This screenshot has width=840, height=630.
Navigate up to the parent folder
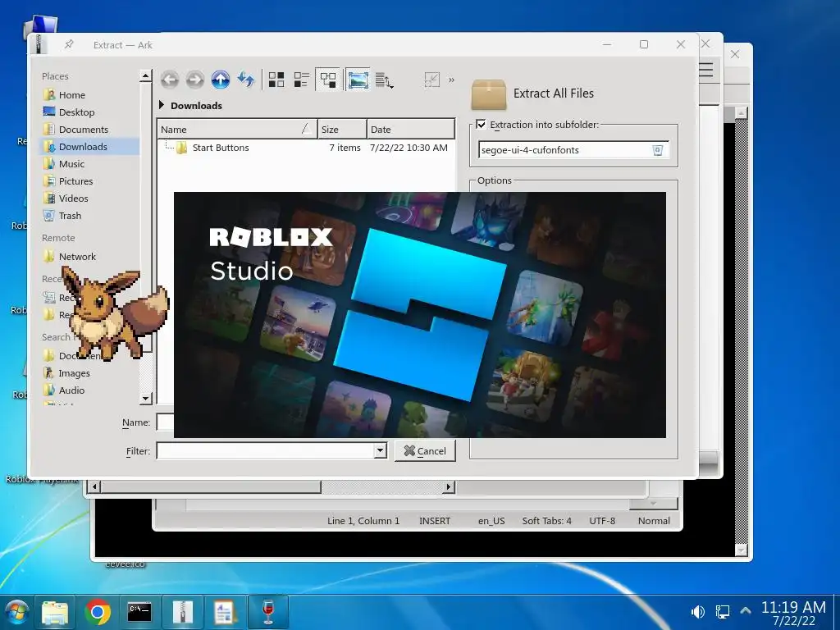220,80
